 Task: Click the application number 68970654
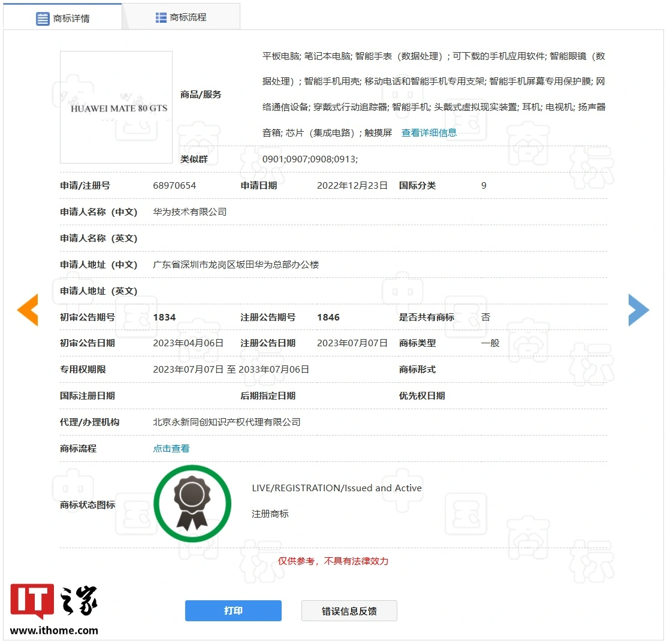[x=174, y=185]
